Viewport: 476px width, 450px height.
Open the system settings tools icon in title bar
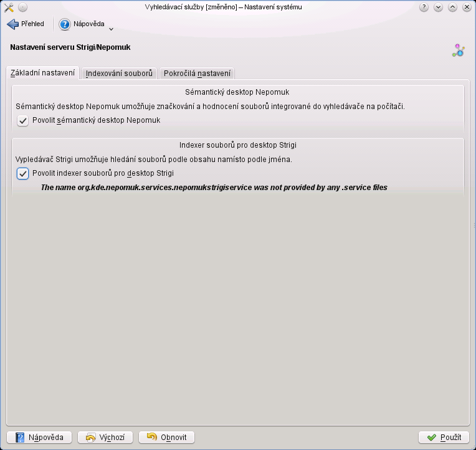point(9,7)
